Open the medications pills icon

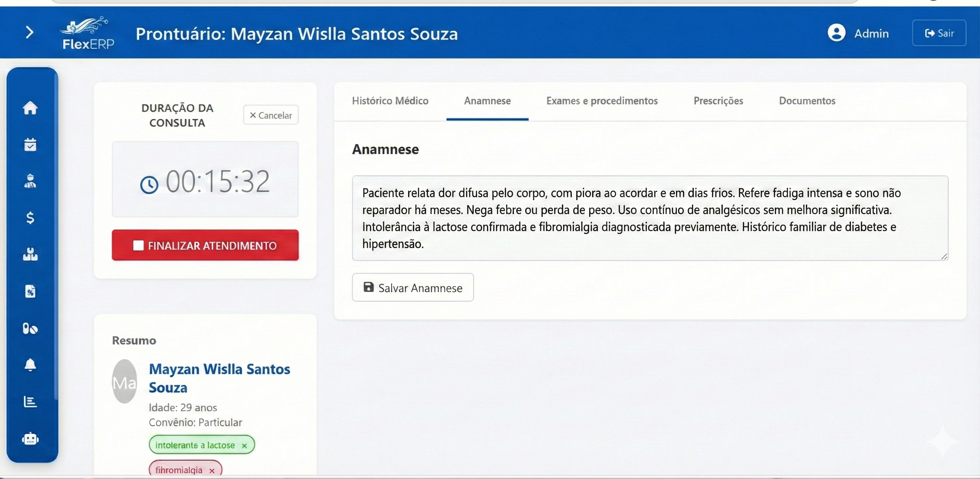(x=30, y=328)
